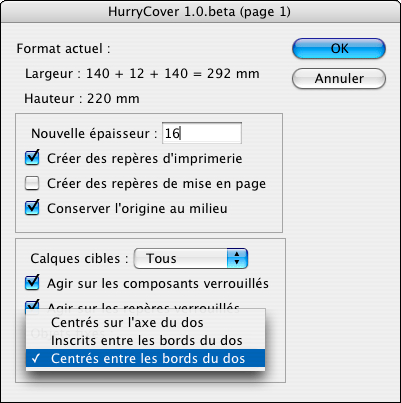
Task: Click the Calques cibles label
Action: point(79,259)
